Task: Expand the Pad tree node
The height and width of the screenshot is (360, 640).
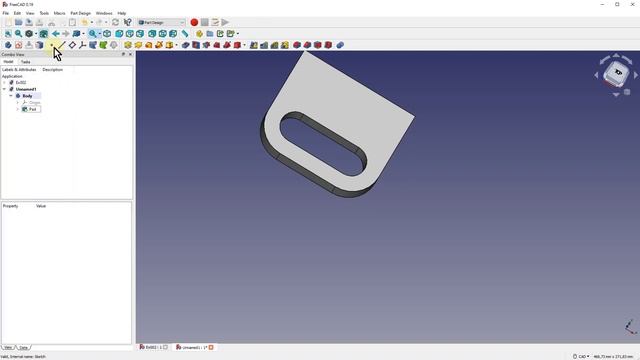Action: coord(18,109)
